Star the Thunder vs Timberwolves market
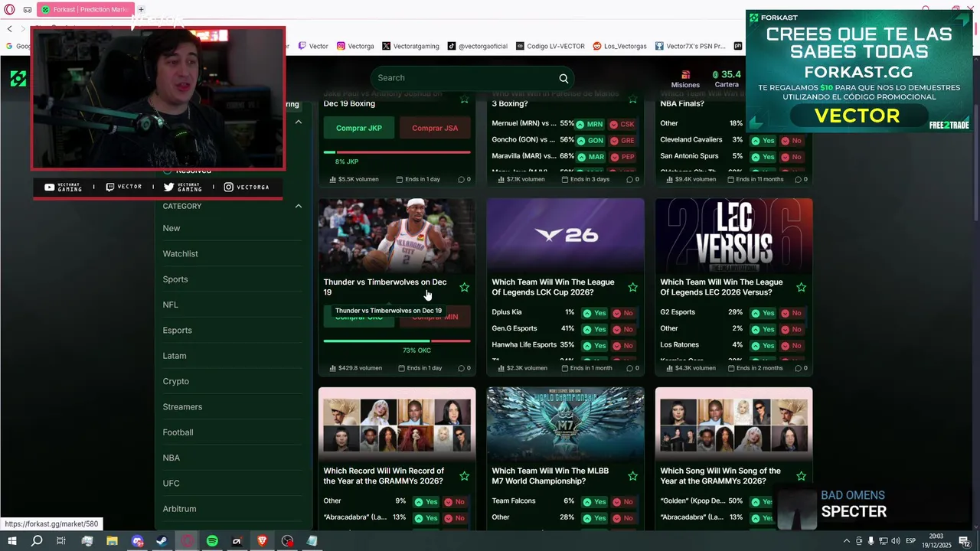Screen dimensions: 980x551 (x=465, y=287)
